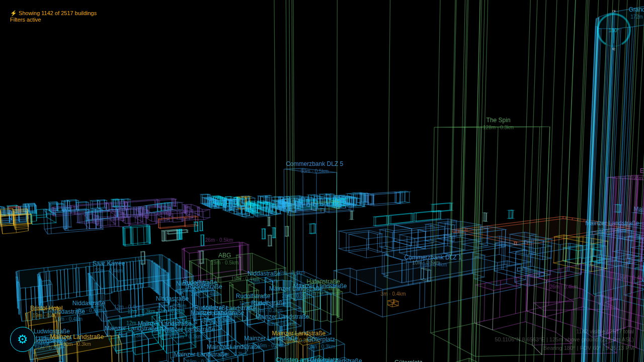Viewport: 644px width, 362px height.
Task: Select the 'Grand' tower label at top right
Action: (636, 10)
